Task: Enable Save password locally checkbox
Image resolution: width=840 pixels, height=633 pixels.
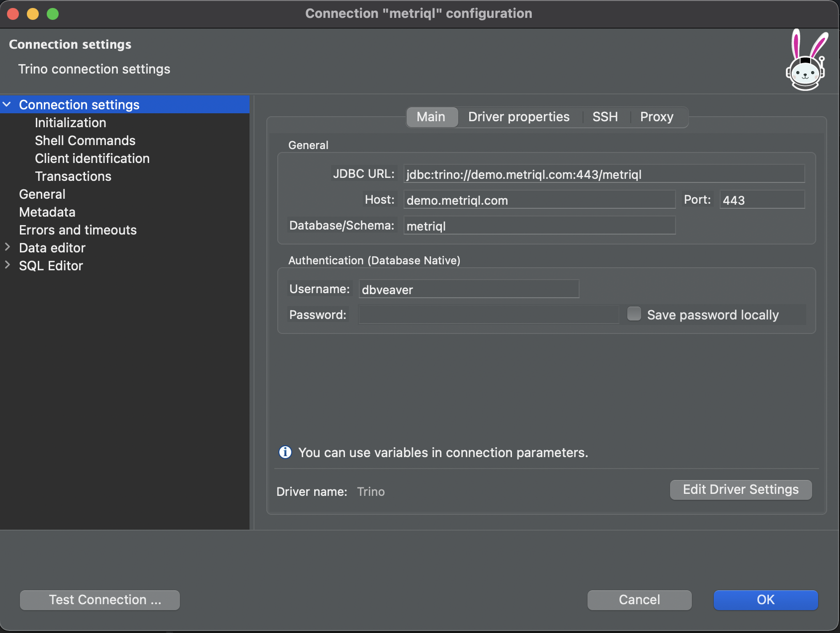Action: [634, 314]
